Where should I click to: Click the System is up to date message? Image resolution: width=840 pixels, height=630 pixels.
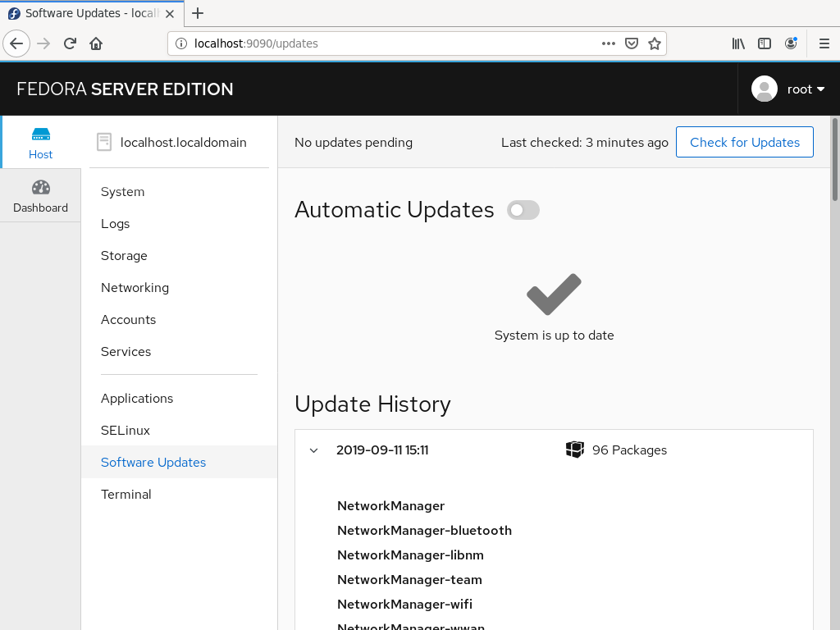554,336
